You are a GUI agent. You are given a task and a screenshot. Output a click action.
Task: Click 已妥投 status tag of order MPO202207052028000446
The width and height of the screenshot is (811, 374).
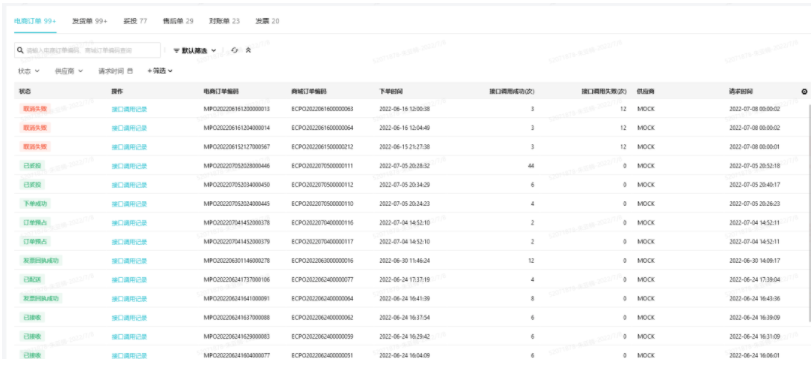(x=32, y=166)
